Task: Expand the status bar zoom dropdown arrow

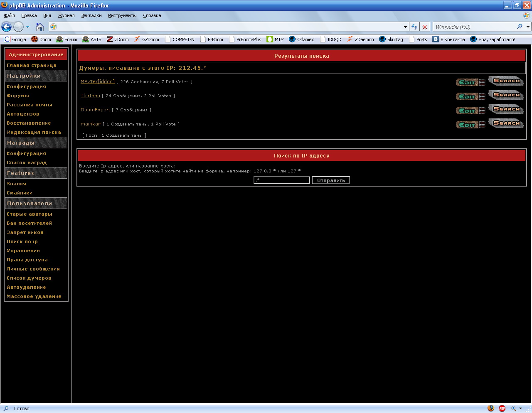Action: pos(520,408)
